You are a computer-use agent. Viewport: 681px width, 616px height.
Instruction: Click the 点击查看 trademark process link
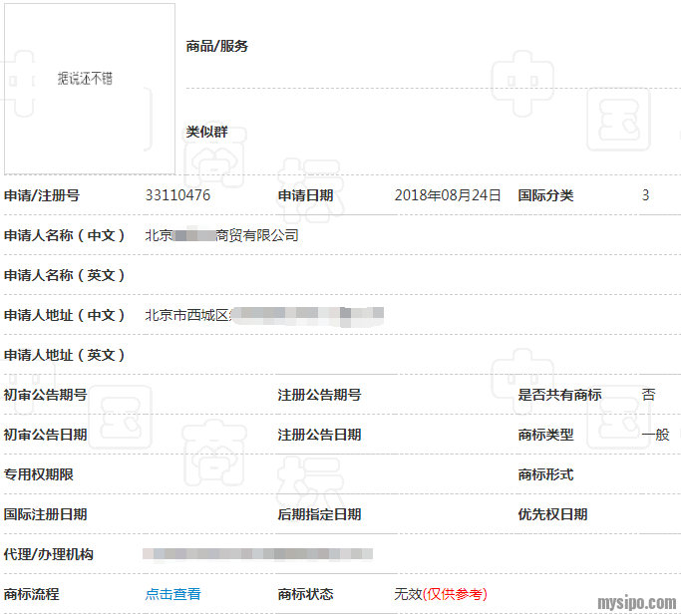tap(172, 594)
